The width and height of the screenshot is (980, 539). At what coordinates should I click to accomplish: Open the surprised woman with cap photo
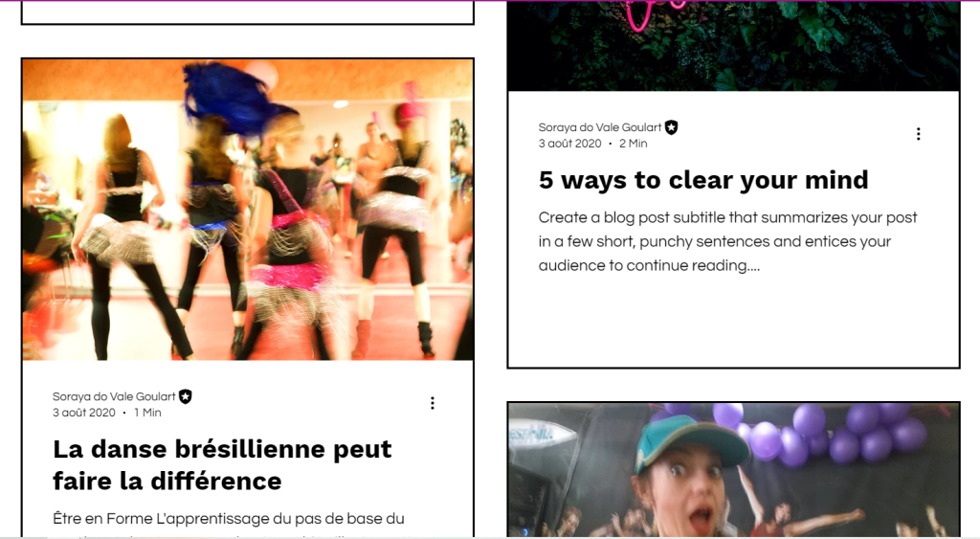click(x=734, y=470)
